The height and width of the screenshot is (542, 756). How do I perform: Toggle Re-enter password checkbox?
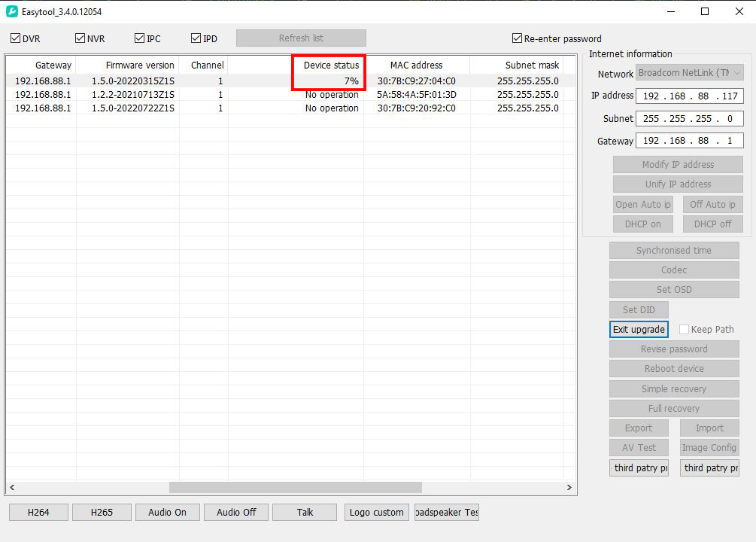[517, 38]
